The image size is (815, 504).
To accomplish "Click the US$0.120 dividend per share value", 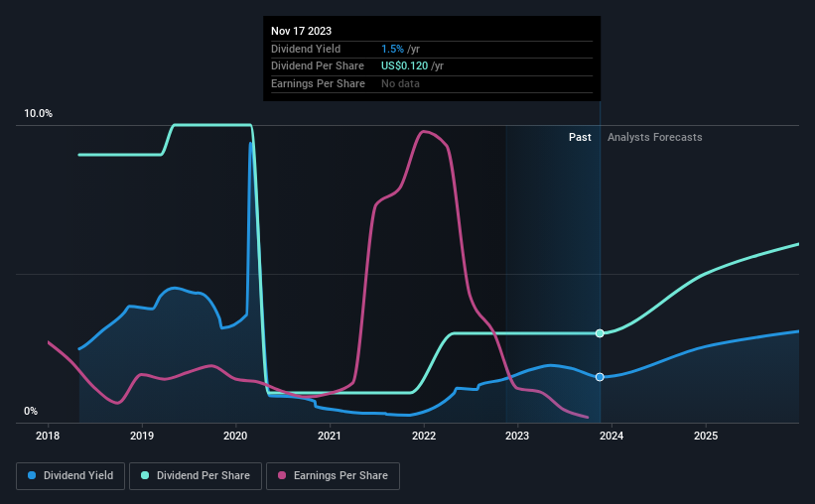I will tap(404, 66).
